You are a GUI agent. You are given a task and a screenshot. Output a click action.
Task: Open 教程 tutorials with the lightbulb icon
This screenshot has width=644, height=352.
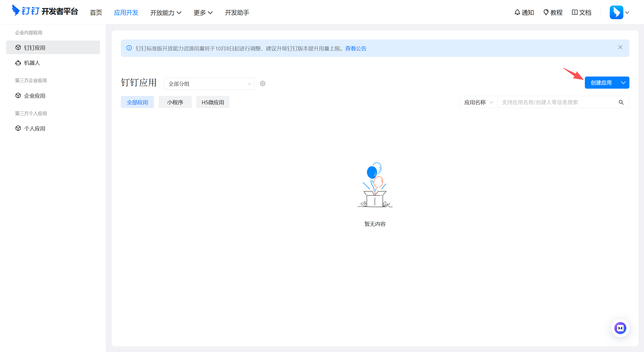point(553,12)
